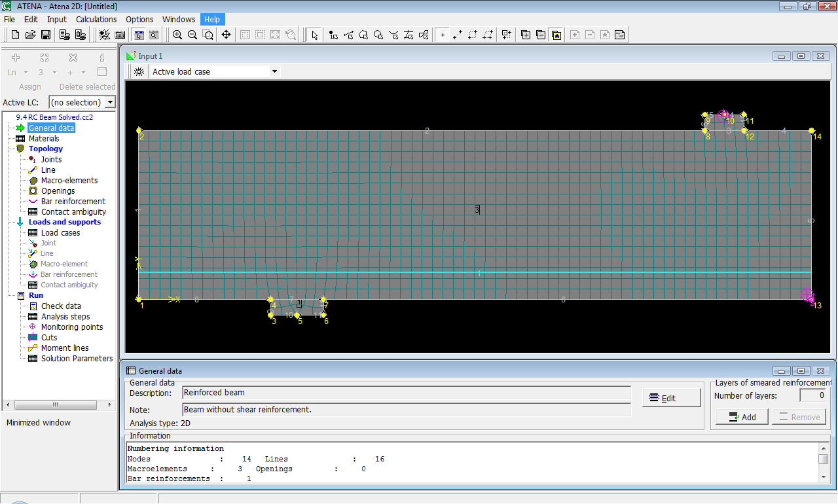The image size is (838, 504).
Task: Select Check data under Run
Action: click(61, 306)
